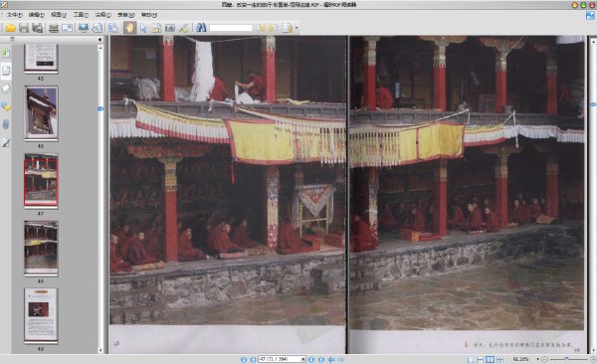Click the Print icon in toolbar
Screen dimensions: 597x364
coord(54,28)
